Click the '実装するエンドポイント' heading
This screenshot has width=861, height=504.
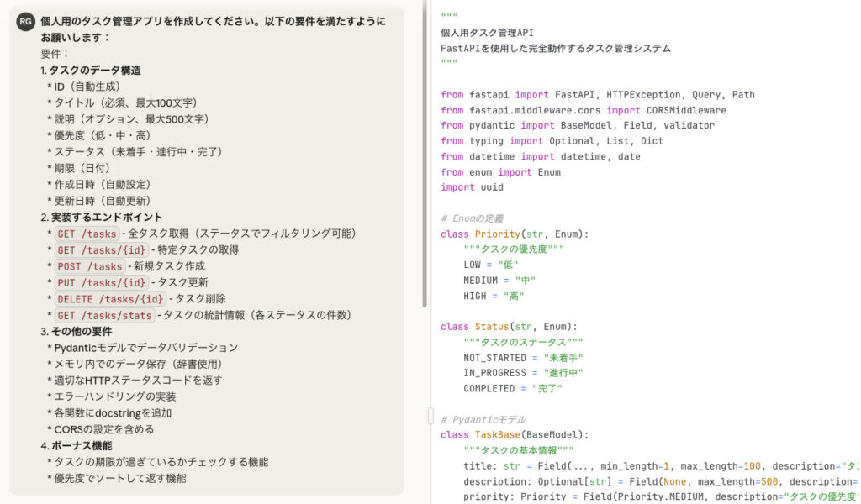[x=106, y=217]
